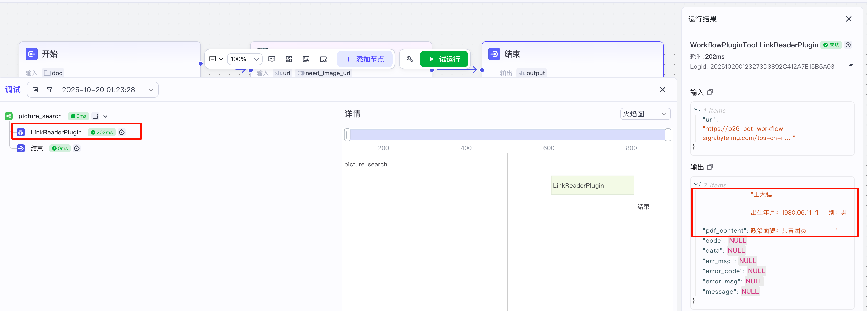Collapse the input JSON 1 Items object
The height and width of the screenshot is (311, 868).
[x=695, y=110]
